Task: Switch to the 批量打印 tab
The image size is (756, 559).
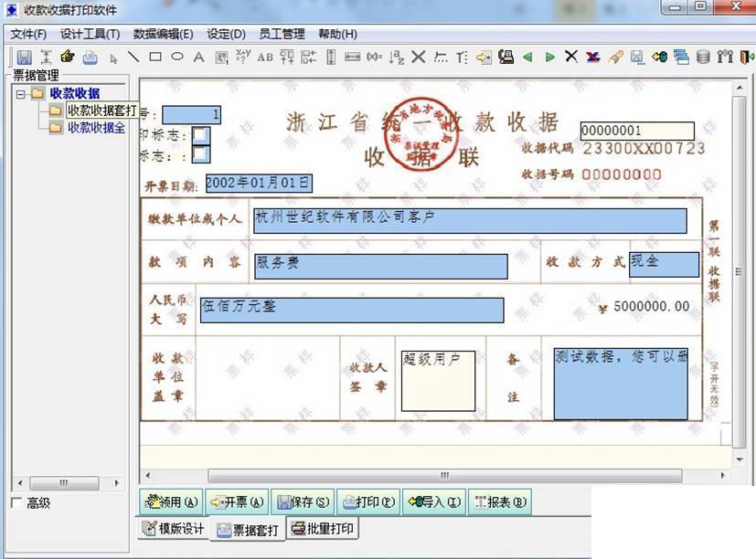Action: pyautogui.click(x=323, y=529)
